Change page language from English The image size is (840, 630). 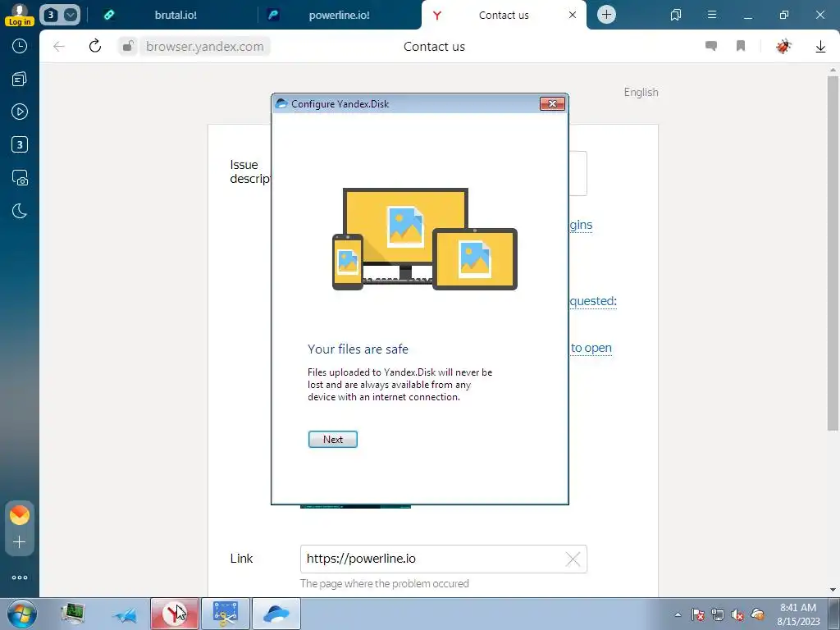coord(641,92)
